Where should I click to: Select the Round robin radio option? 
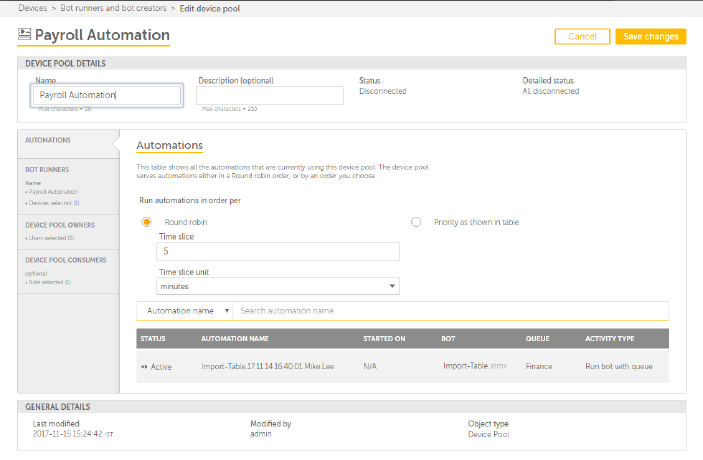pos(147,221)
